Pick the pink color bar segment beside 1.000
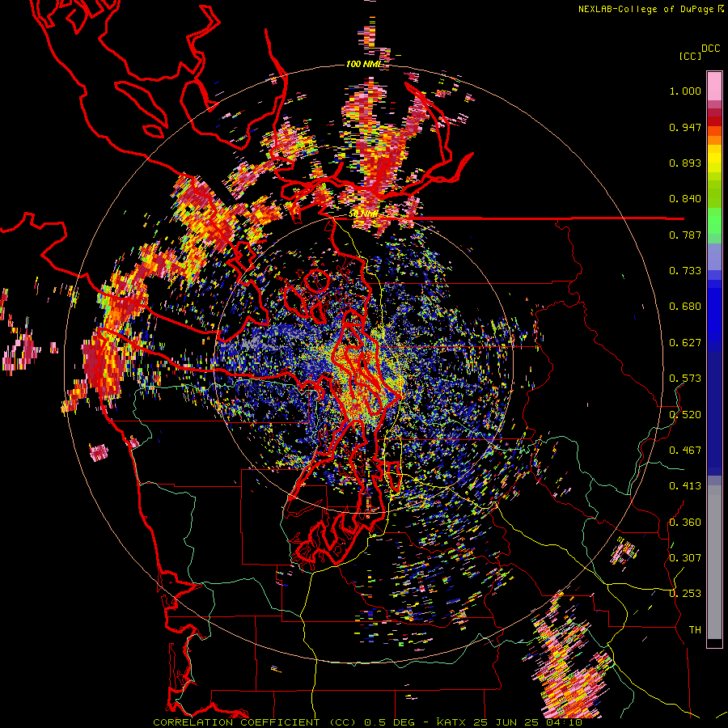Image resolution: width=728 pixels, height=728 pixels. (714, 87)
